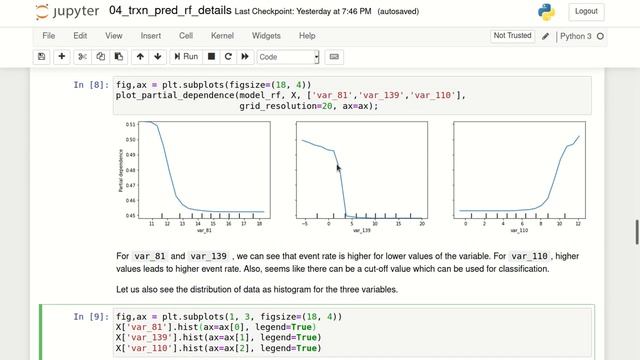Click the In [9] cell prompt
The image size is (640, 360).
click(x=91, y=317)
